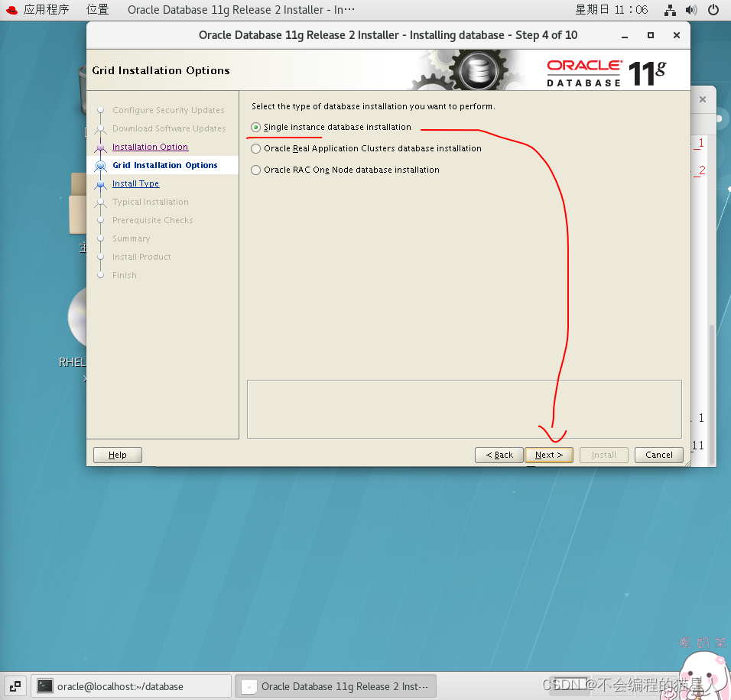Select Oracle Real Application Clusters installation

click(x=255, y=149)
